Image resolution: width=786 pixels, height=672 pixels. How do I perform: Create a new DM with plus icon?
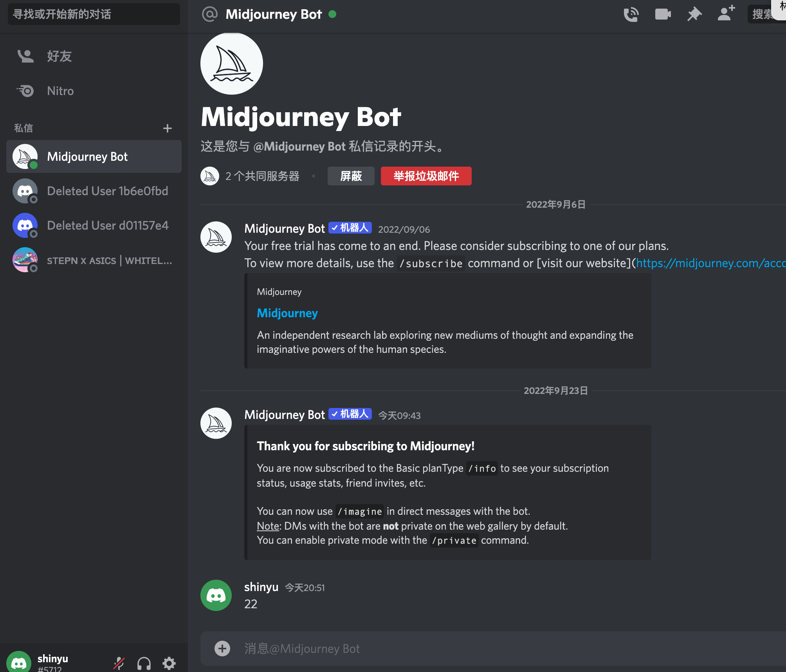coord(168,128)
